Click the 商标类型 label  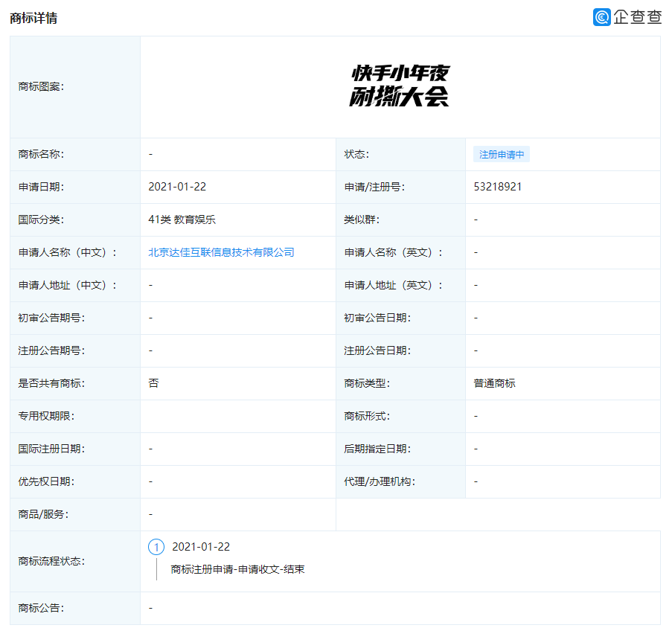367,383
